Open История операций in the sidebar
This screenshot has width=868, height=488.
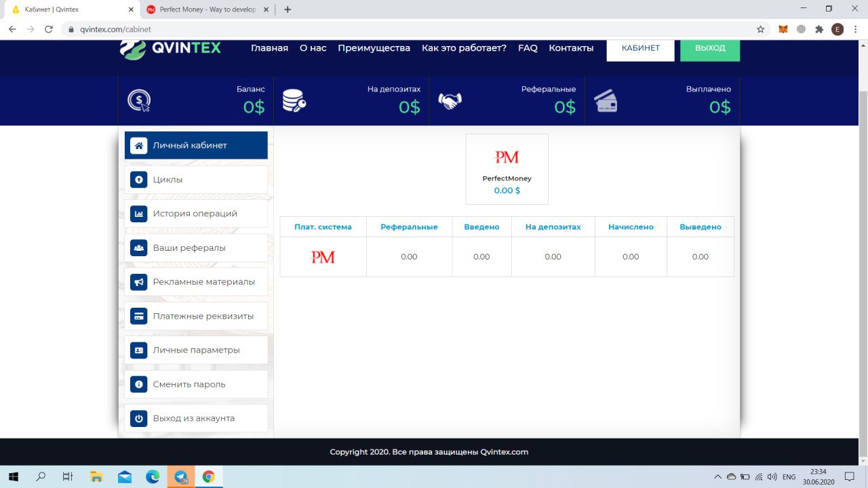point(196,213)
